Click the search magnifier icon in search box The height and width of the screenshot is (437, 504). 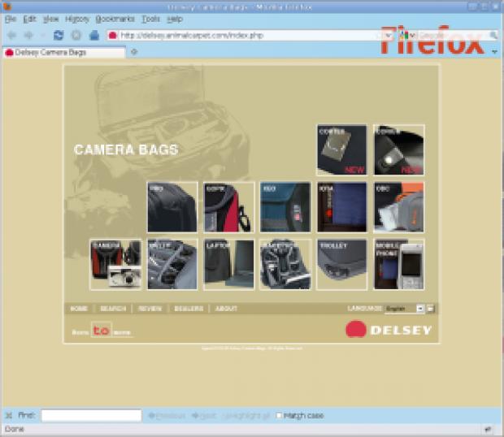[493, 35]
